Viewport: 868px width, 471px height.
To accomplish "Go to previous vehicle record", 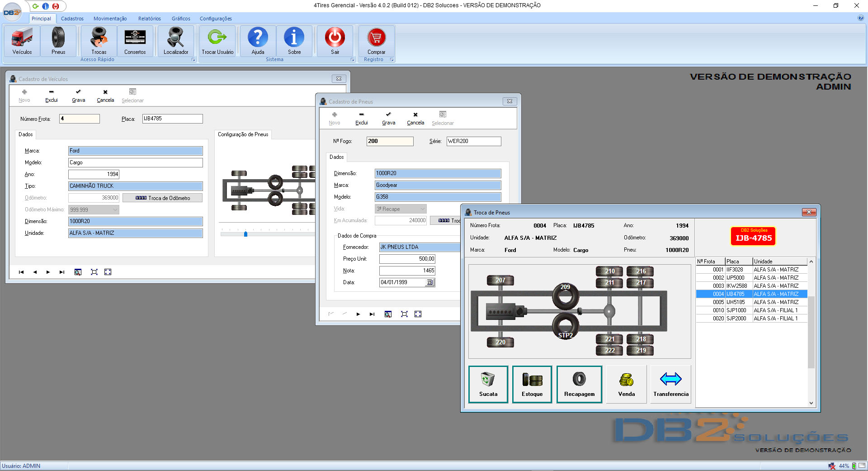I will (35, 272).
